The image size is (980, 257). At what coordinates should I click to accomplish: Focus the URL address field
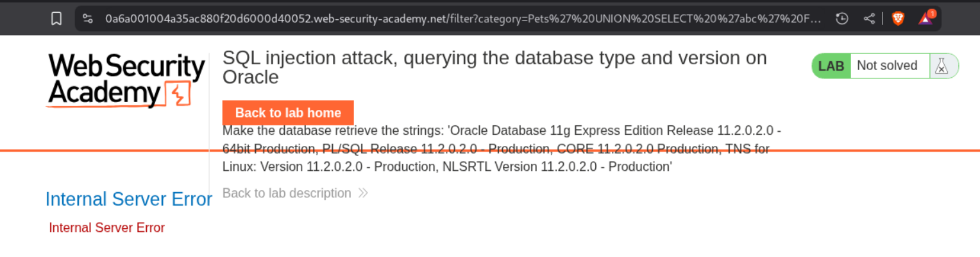462,19
